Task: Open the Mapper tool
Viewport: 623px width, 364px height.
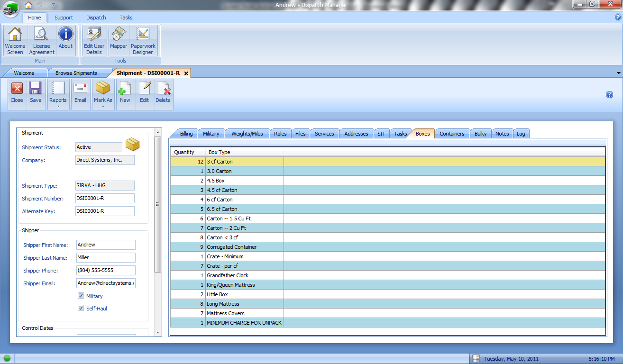Action: (118, 40)
